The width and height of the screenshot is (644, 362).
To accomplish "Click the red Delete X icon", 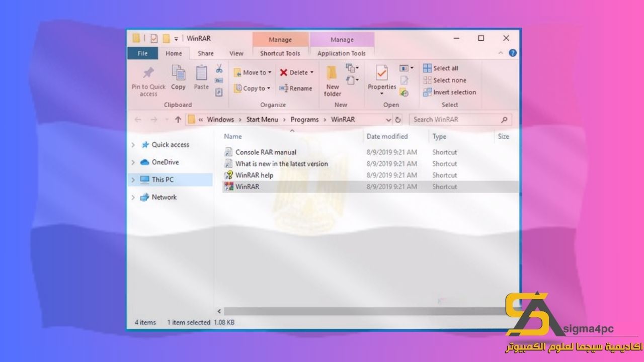I will pos(284,72).
